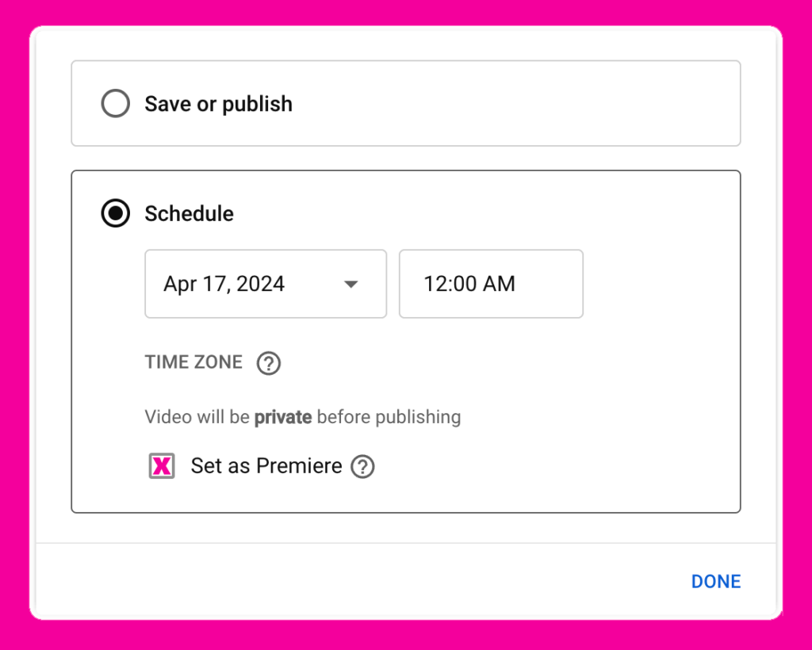Click the Video will be private notice
Screen dimensions: 812x650
tap(302, 416)
